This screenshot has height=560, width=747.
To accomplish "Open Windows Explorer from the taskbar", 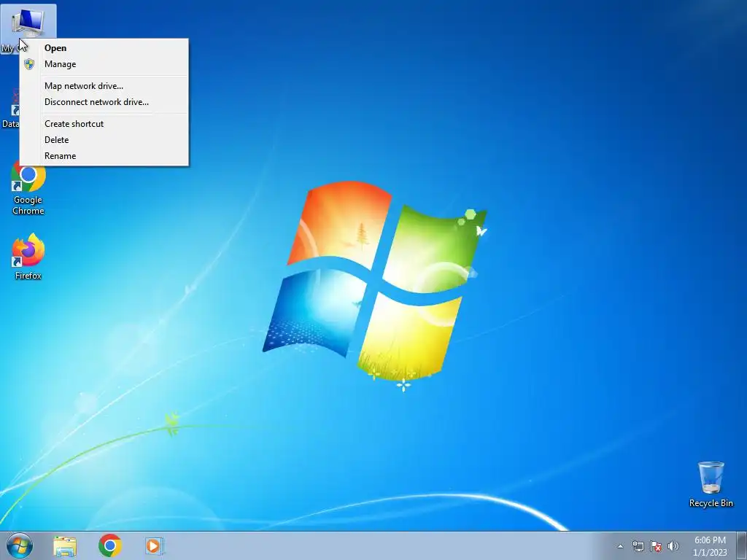I will pos(65,546).
